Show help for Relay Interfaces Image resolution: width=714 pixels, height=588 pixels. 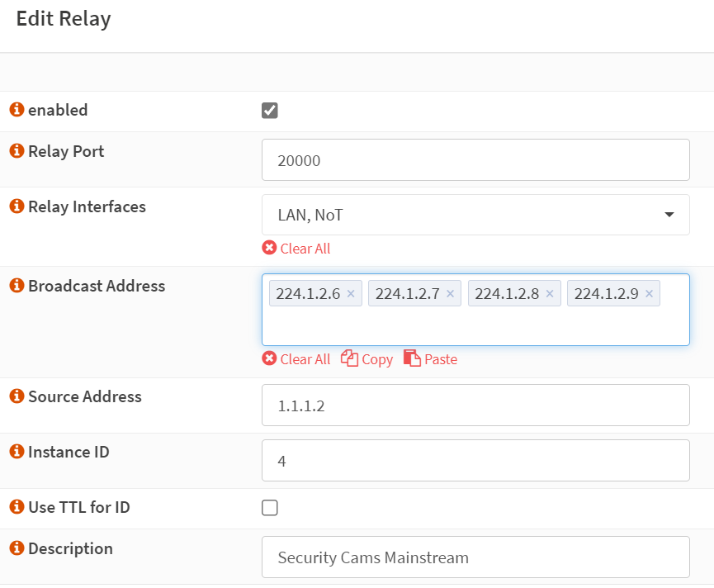(17, 206)
